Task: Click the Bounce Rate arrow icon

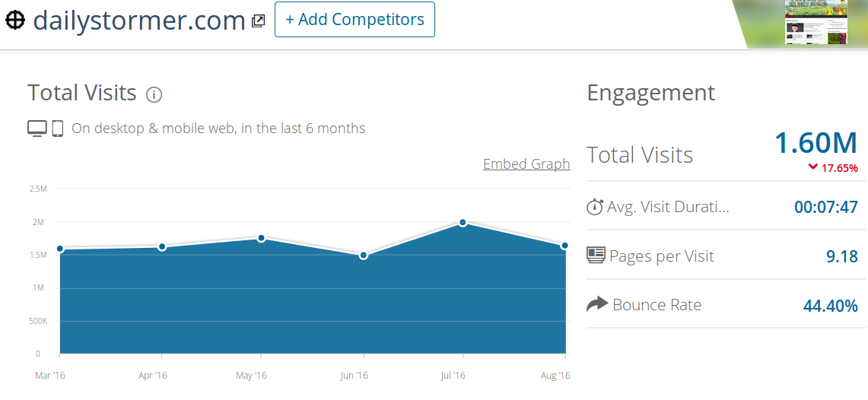Action: [x=596, y=304]
